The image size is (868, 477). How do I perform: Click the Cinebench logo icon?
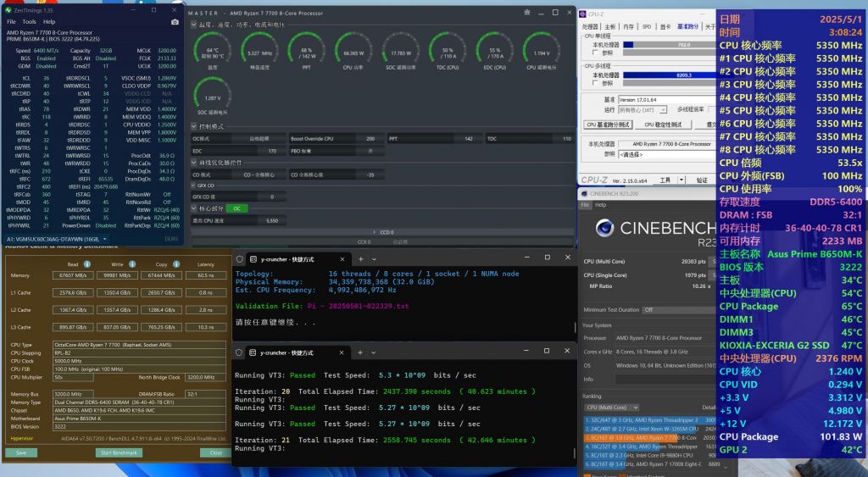[x=604, y=227]
